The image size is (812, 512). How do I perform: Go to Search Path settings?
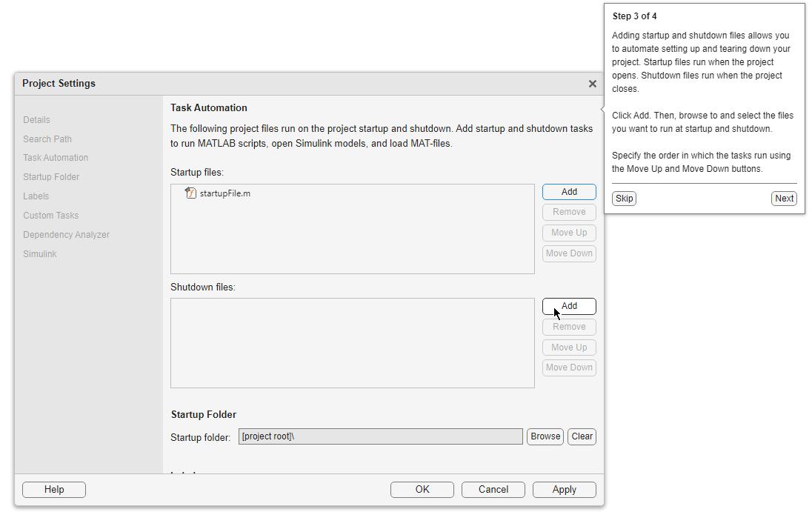point(47,139)
